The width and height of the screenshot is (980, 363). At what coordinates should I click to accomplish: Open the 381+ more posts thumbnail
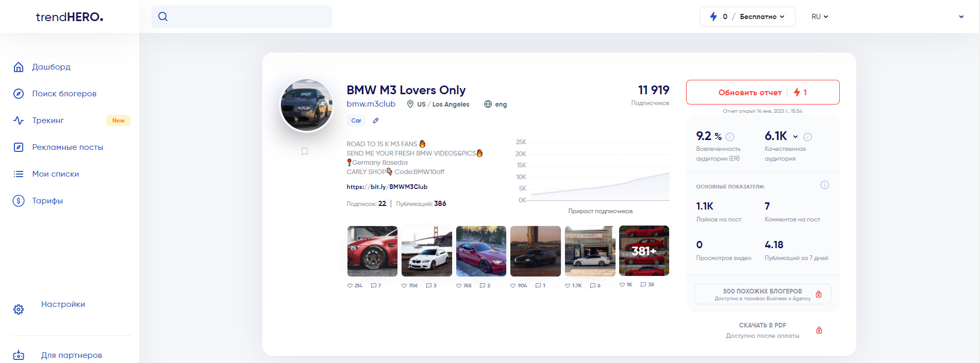pos(644,251)
